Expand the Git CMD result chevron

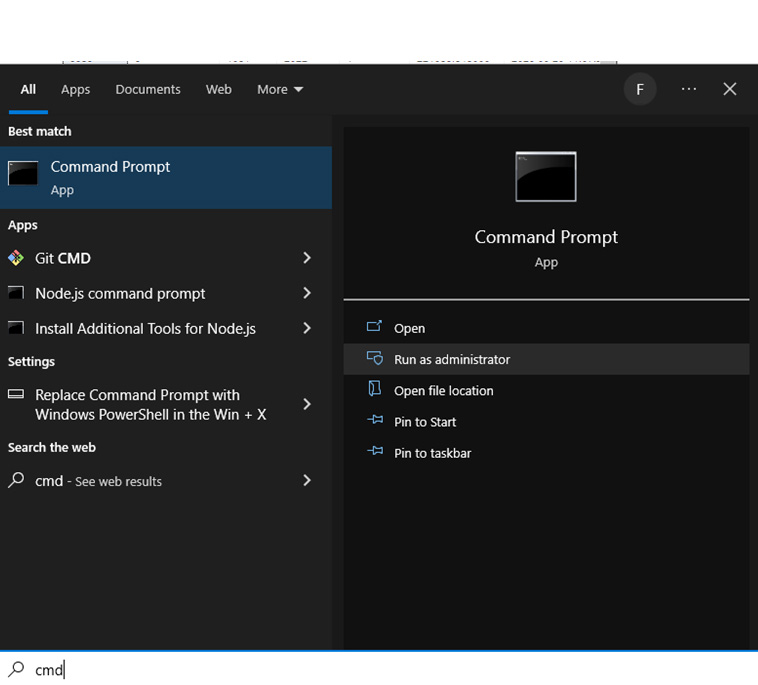click(306, 258)
